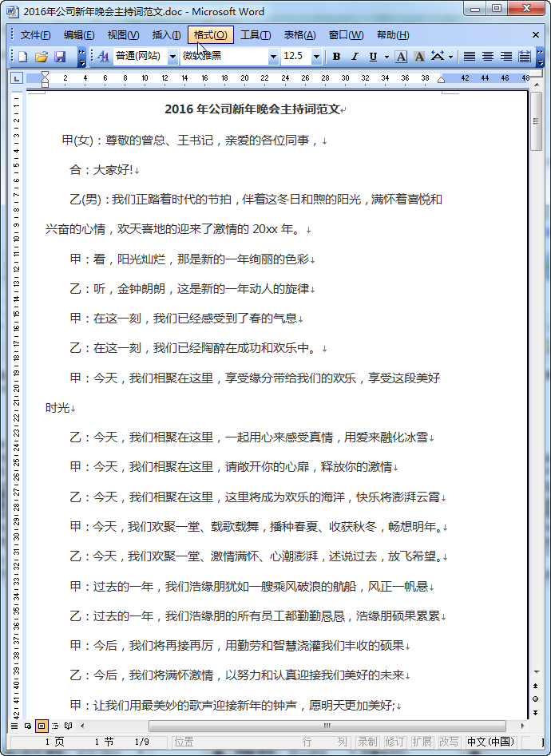
Task: Click the horizontal scrollbar thumb
Action: click(327, 726)
